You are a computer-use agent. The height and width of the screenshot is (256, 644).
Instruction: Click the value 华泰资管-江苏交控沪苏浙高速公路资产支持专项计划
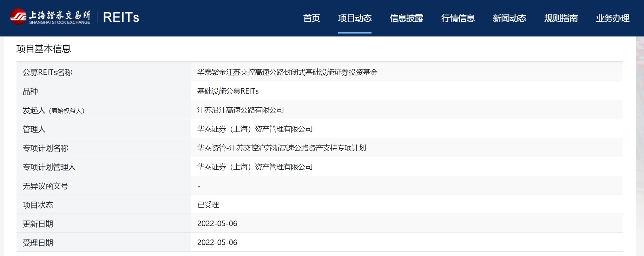(x=282, y=148)
